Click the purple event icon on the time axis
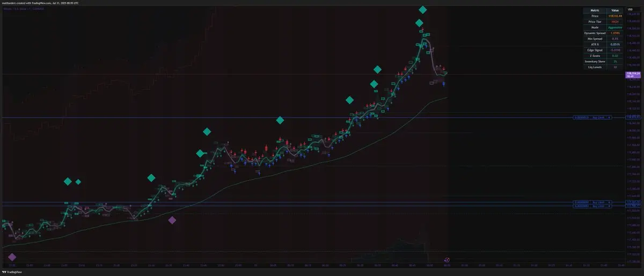 (447, 259)
